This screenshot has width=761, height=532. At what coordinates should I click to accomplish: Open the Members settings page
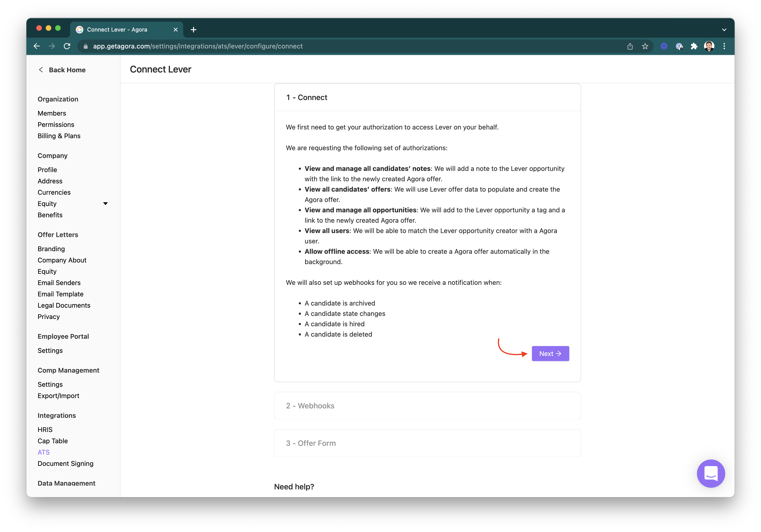tap(52, 113)
